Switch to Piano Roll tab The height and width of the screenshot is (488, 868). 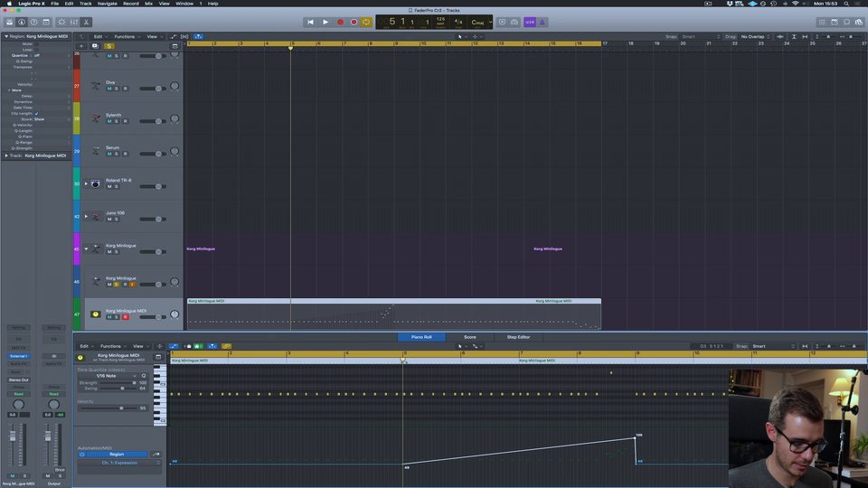coord(421,337)
